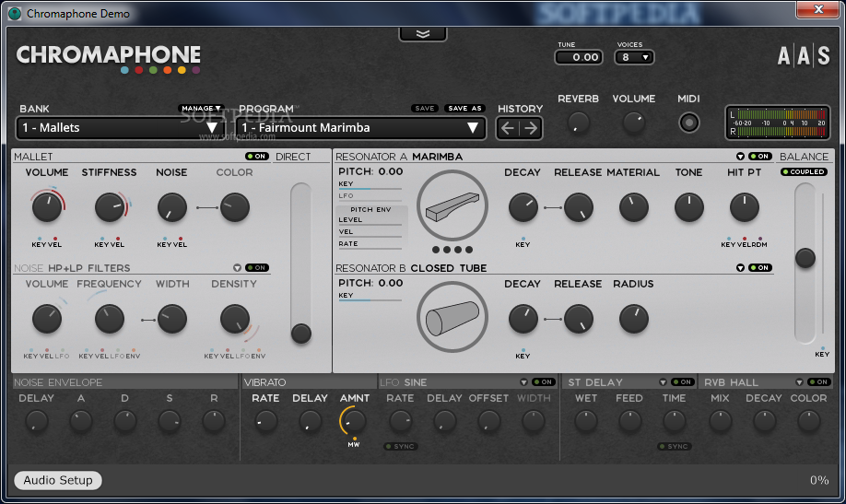Click the Mallet Noise knob
The height and width of the screenshot is (504, 846).
click(x=172, y=207)
